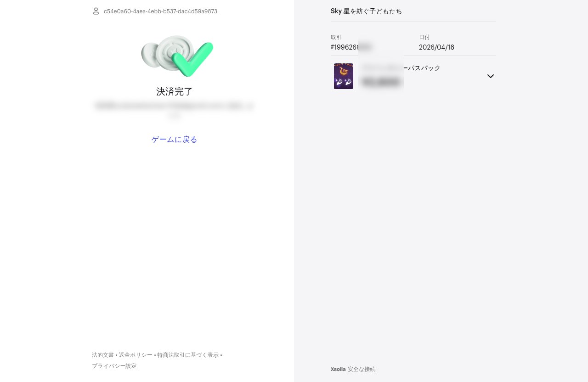Click the transaction number #199626
This screenshot has width=588, height=382.
click(351, 47)
